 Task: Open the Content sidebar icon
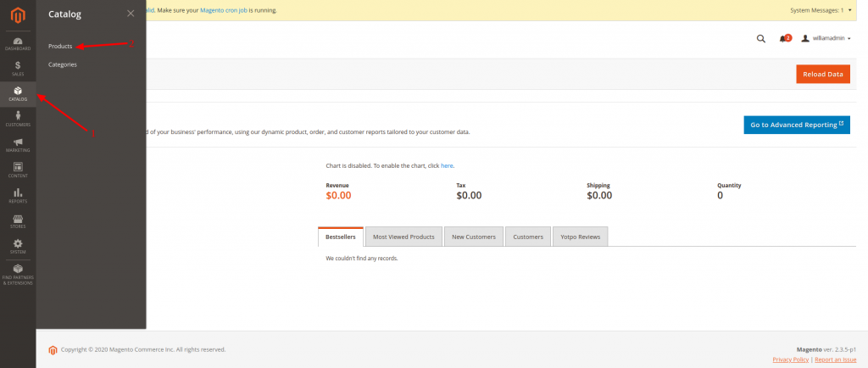[18, 170]
